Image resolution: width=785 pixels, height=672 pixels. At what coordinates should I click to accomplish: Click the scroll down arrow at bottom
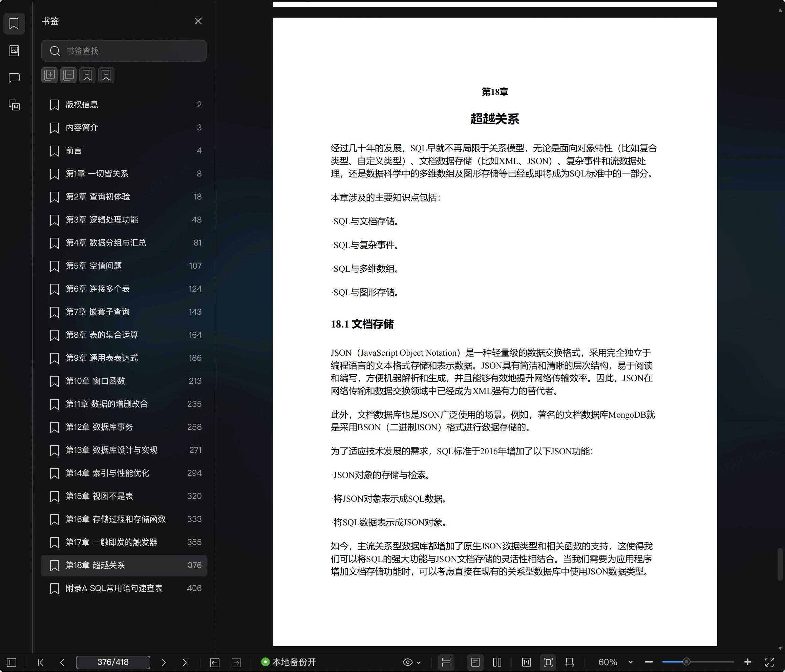(780, 649)
